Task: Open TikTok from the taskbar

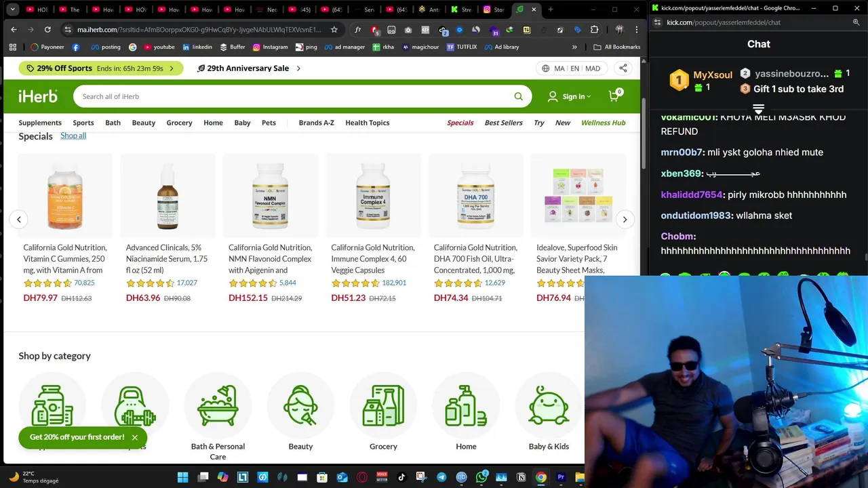Action: point(401,477)
